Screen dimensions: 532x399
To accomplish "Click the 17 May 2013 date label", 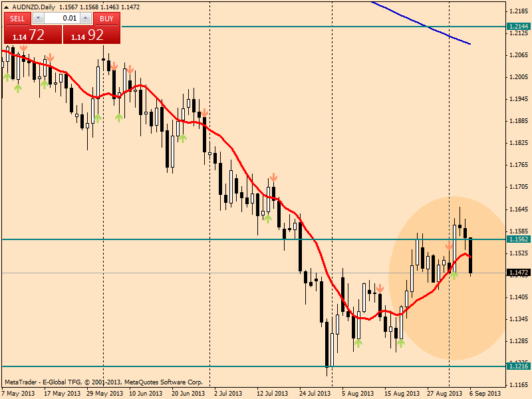I will [x=63, y=394].
